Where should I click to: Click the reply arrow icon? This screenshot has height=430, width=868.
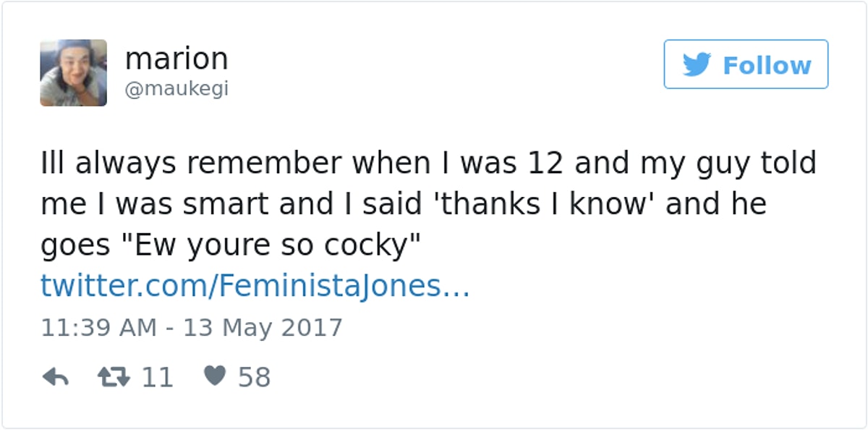pos(55,377)
